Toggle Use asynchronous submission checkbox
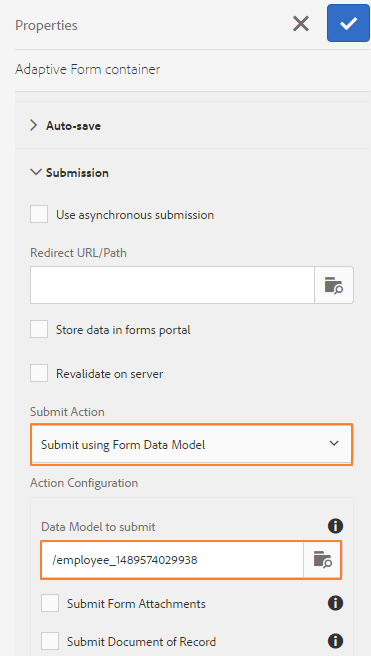 (39, 214)
